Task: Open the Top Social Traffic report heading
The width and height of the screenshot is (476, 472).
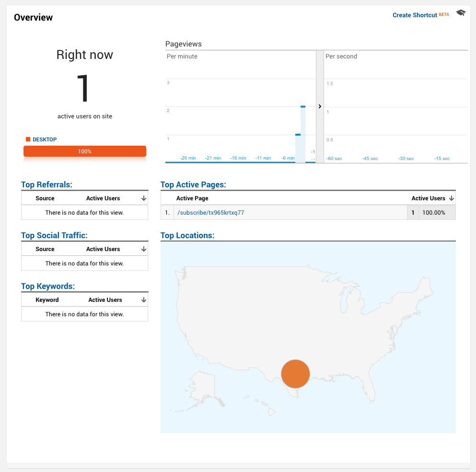Action: [54, 235]
